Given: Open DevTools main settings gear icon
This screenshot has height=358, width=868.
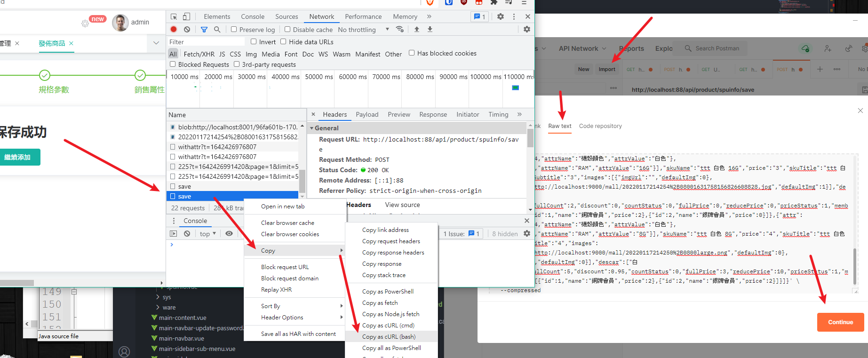Looking at the screenshot, I should point(501,16).
